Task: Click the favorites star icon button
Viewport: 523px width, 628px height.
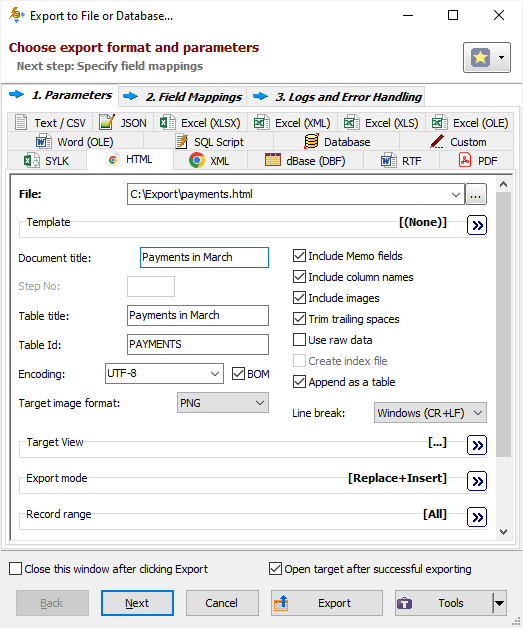Action: coord(480,57)
